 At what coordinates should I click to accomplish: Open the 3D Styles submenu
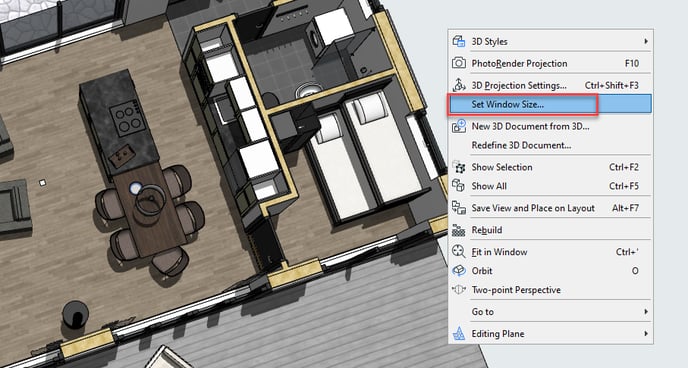coord(550,41)
